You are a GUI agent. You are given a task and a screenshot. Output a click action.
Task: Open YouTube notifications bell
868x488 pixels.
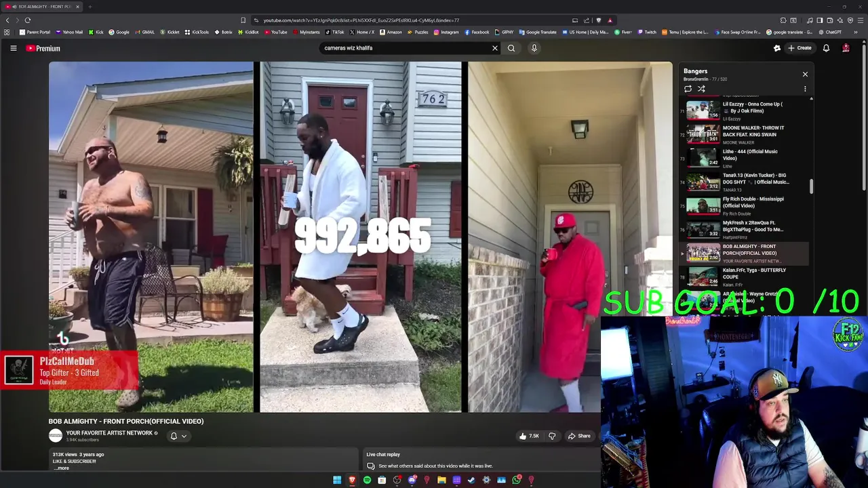click(x=826, y=48)
